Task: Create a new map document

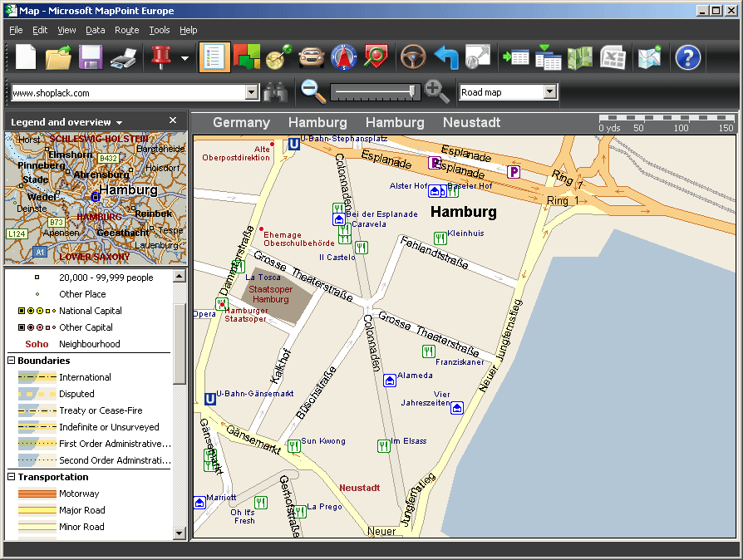Action: click(x=26, y=57)
